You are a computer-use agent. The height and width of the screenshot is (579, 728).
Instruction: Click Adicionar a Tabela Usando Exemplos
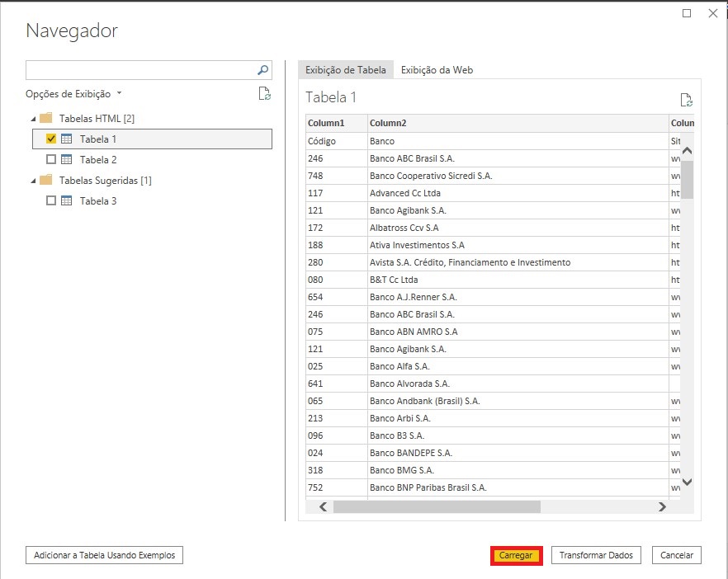105,555
